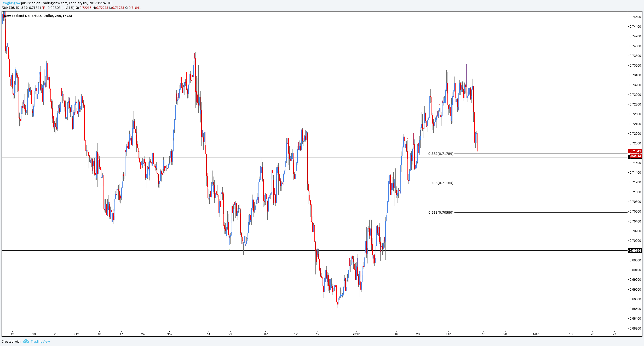Click the high value H:0.72243
644x346 pixels.
point(100,8)
